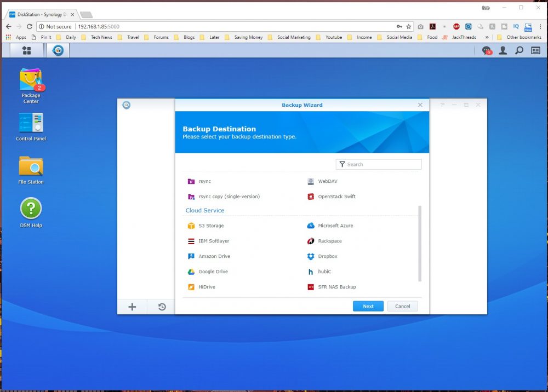
Task: Open the Social Marketing bookmarks folder
Action: pos(289,37)
